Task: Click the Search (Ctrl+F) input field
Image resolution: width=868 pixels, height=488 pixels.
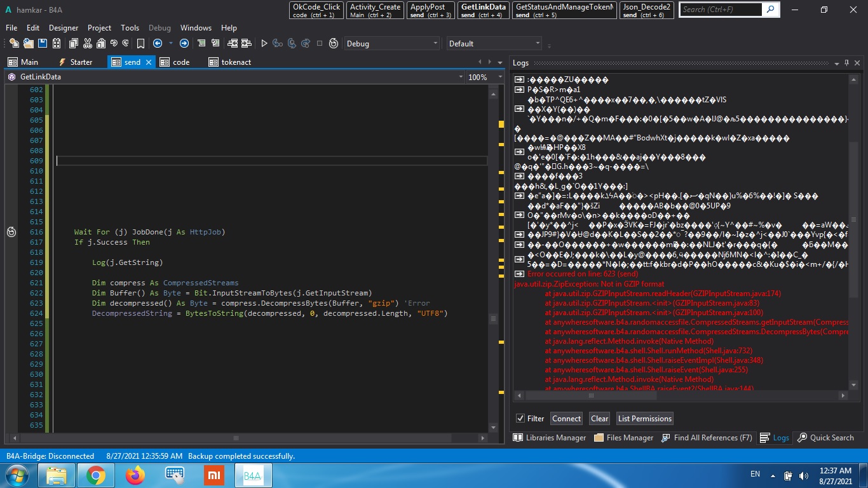Action: pyautogui.click(x=721, y=10)
